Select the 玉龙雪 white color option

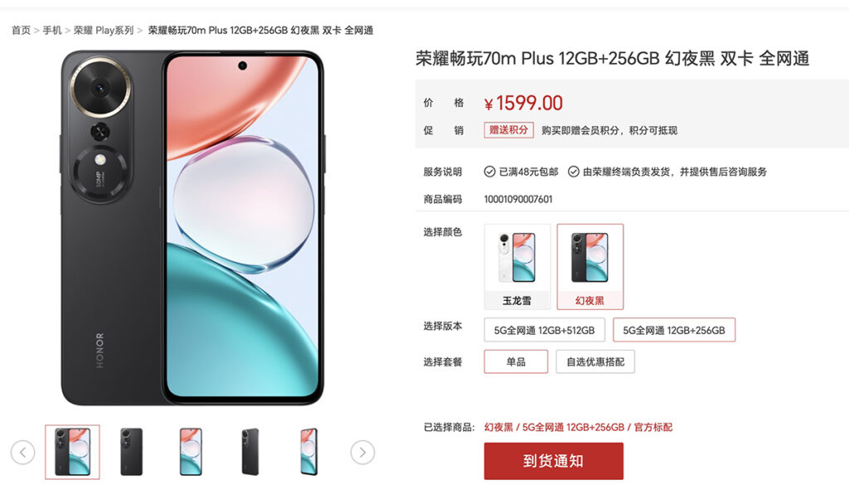pos(517,267)
